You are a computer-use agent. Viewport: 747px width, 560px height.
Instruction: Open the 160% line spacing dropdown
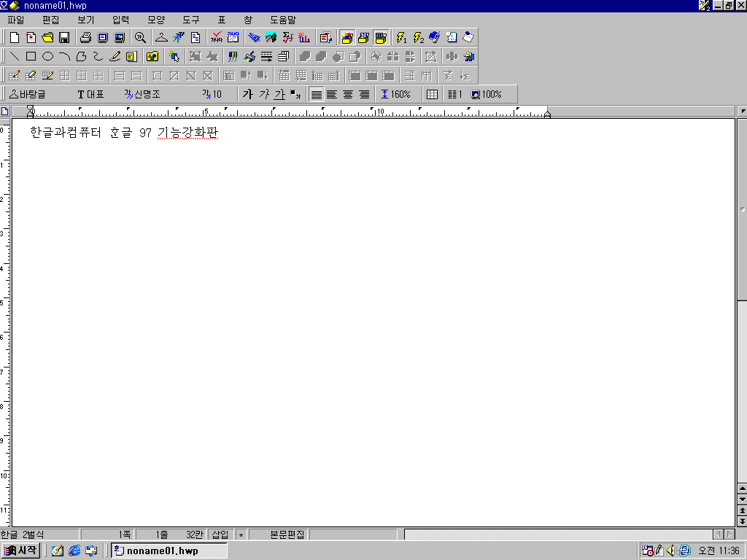click(396, 94)
